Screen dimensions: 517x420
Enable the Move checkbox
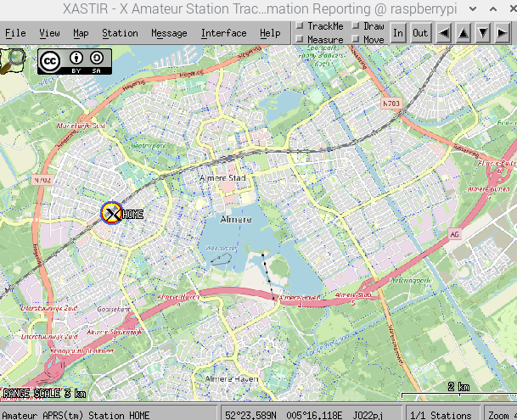(x=356, y=39)
